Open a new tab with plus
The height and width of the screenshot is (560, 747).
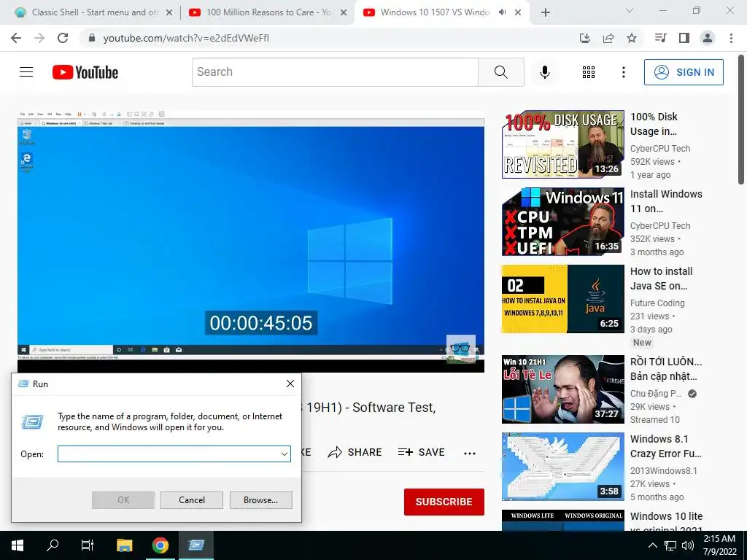[546, 12]
